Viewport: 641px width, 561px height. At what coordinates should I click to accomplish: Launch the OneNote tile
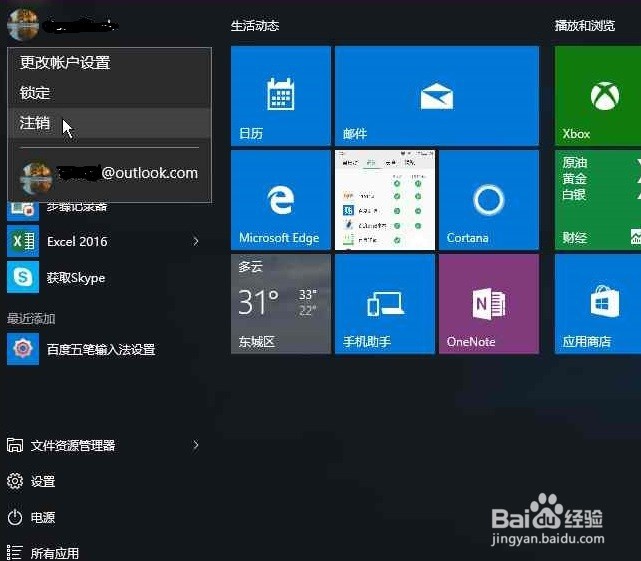[489, 304]
